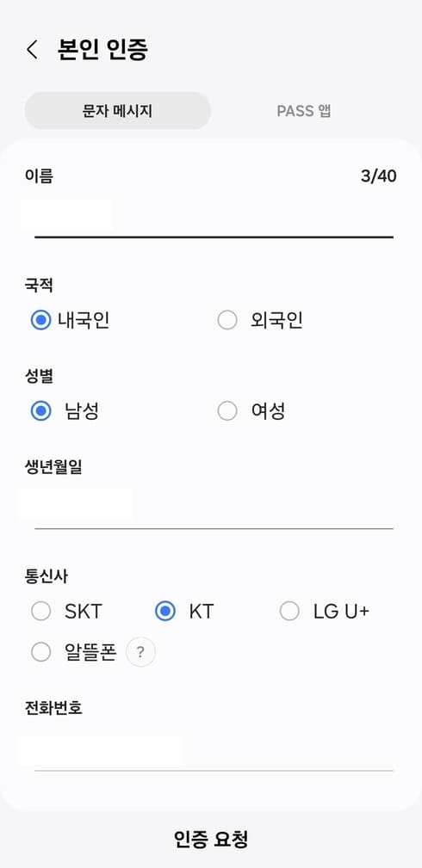Pick SKT as the carrier
Viewport: 422px width, 868px height.
(x=66, y=612)
